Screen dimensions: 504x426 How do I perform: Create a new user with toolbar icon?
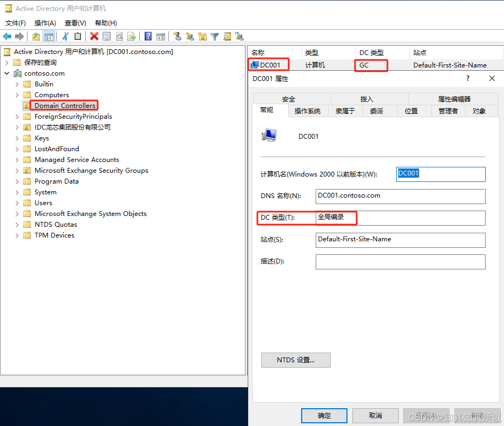177,36
